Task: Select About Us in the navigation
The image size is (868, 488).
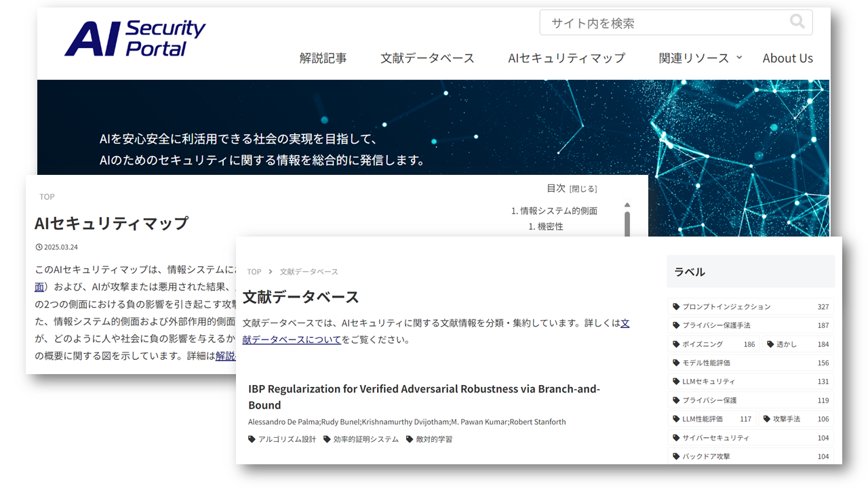Action: (x=787, y=58)
